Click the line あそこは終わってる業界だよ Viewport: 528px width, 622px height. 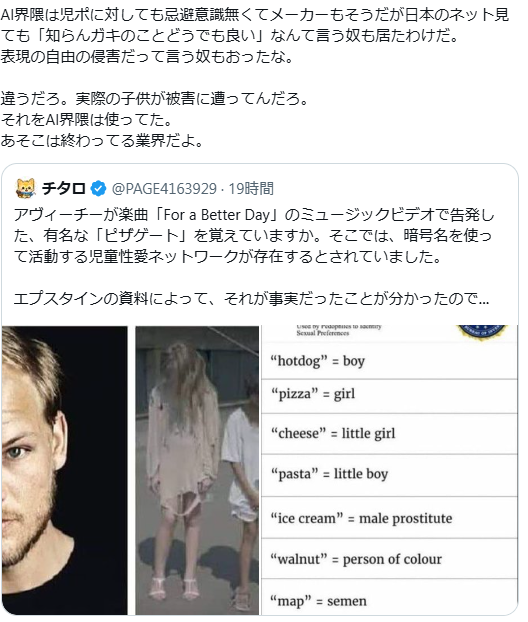[102, 141]
